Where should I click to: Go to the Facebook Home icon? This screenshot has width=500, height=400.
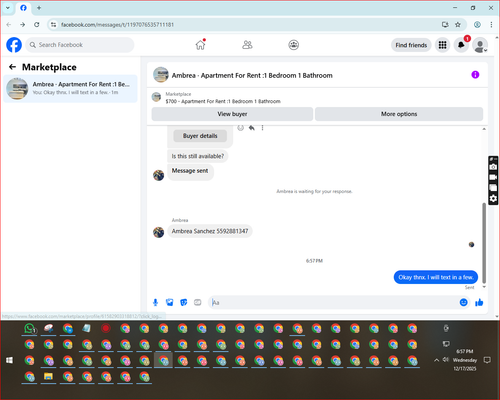200,45
